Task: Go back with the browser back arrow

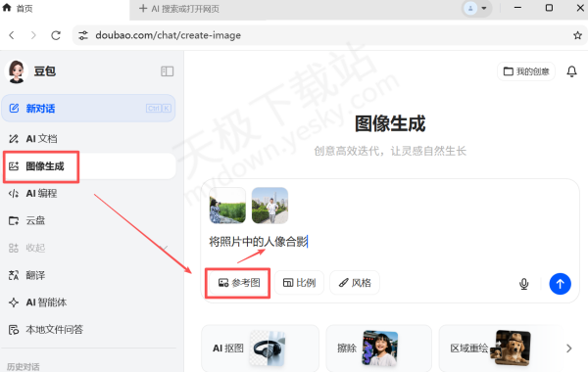Action: 12,35
